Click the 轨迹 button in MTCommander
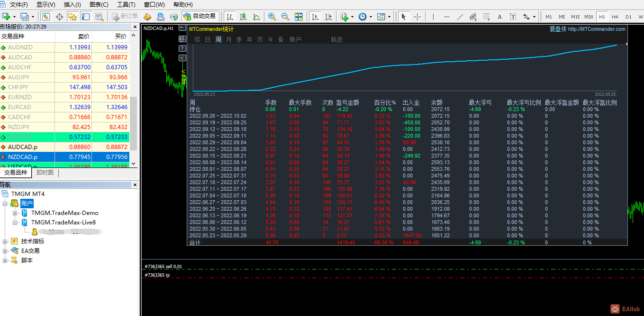This screenshot has width=644, height=316. [336, 39]
